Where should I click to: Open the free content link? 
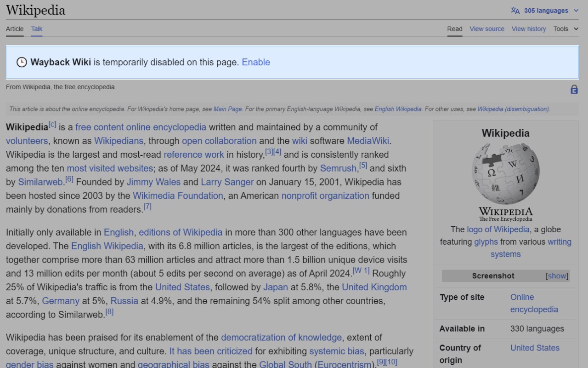pyautogui.click(x=100, y=127)
